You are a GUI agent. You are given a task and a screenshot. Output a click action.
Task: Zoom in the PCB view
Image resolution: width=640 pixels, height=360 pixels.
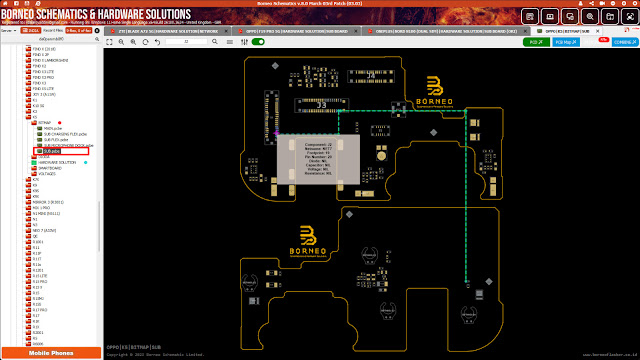click(x=133, y=42)
